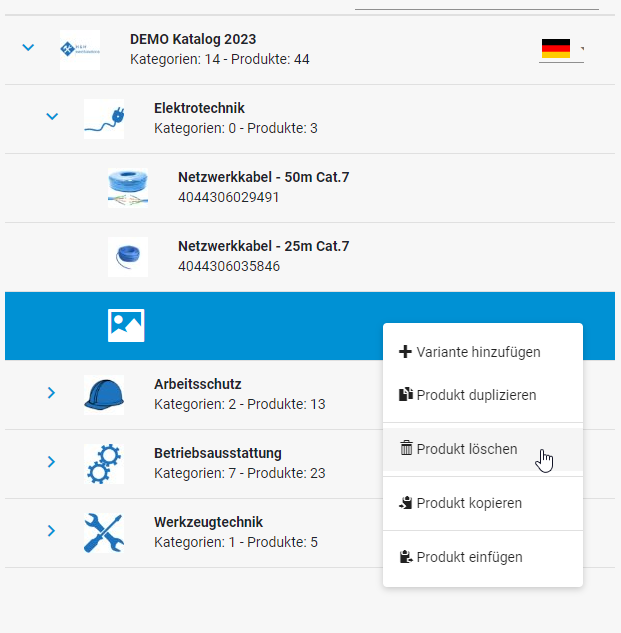The width and height of the screenshot is (621, 633).
Task: Expand the Arbeitsschutz category
Action: [x=51, y=393]
